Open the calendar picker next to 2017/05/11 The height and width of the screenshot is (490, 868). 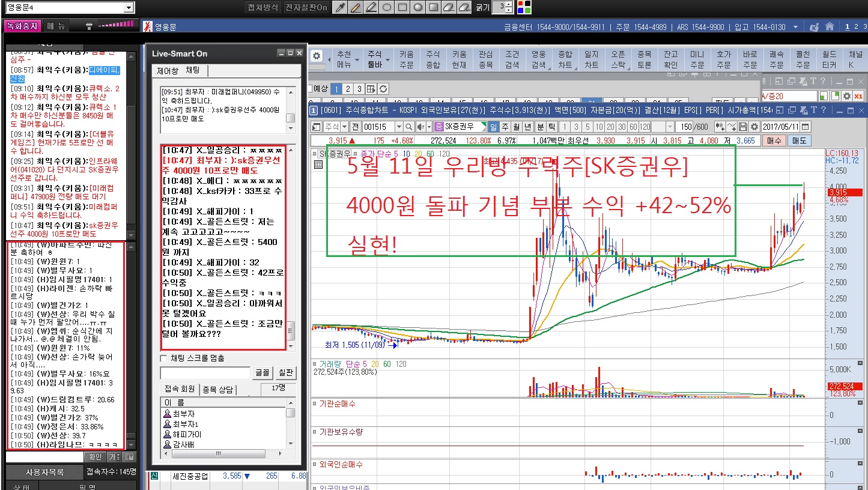tap(805, 127)
